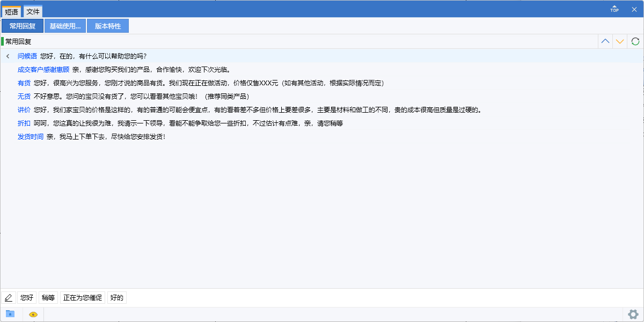Switch to the 文件 tab
This screenshot has width=644, height=322.
point(33,10)
